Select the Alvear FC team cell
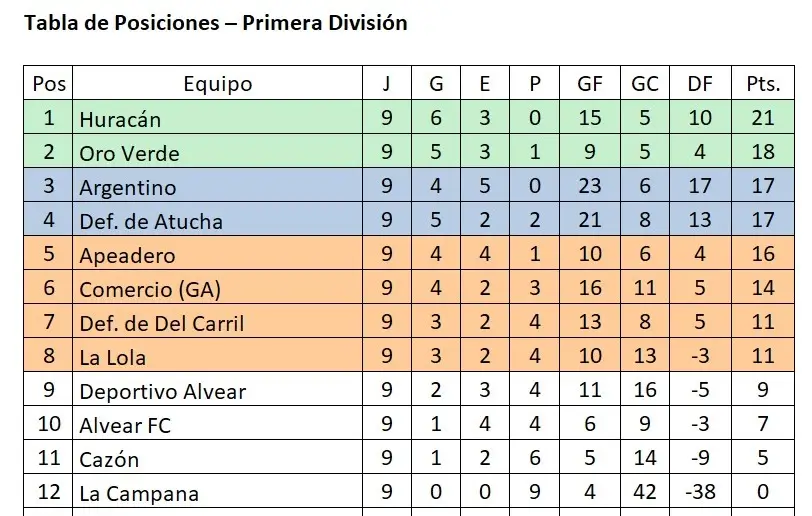The width and height of the screenshot is (812, 516). (125, 425)
